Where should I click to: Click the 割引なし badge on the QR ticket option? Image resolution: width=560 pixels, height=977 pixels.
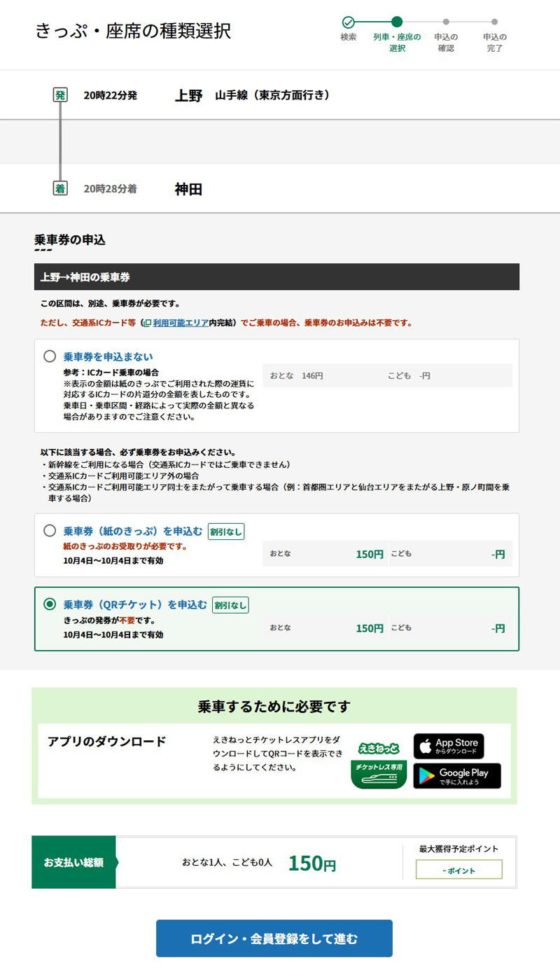[230, 604]
